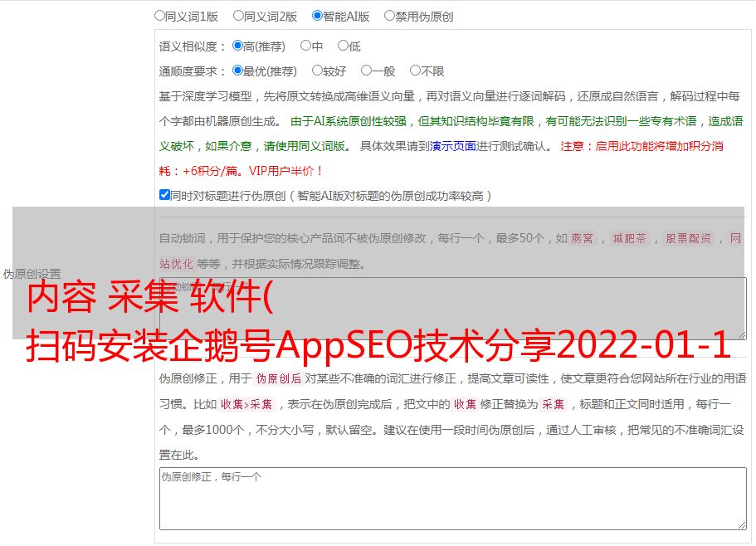The width and height of the screenshot is (756, 546).
Task: Choose 禁用伪原创 to disable rewriting
Action: 389,16
